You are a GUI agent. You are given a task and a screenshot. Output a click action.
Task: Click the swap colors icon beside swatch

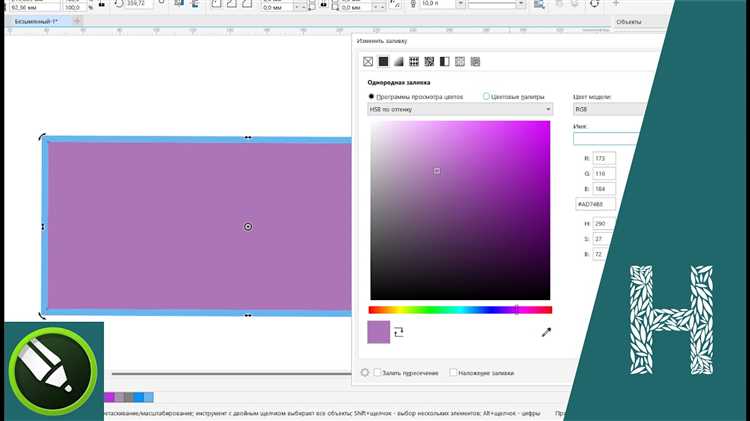click(x=398, y=332)
